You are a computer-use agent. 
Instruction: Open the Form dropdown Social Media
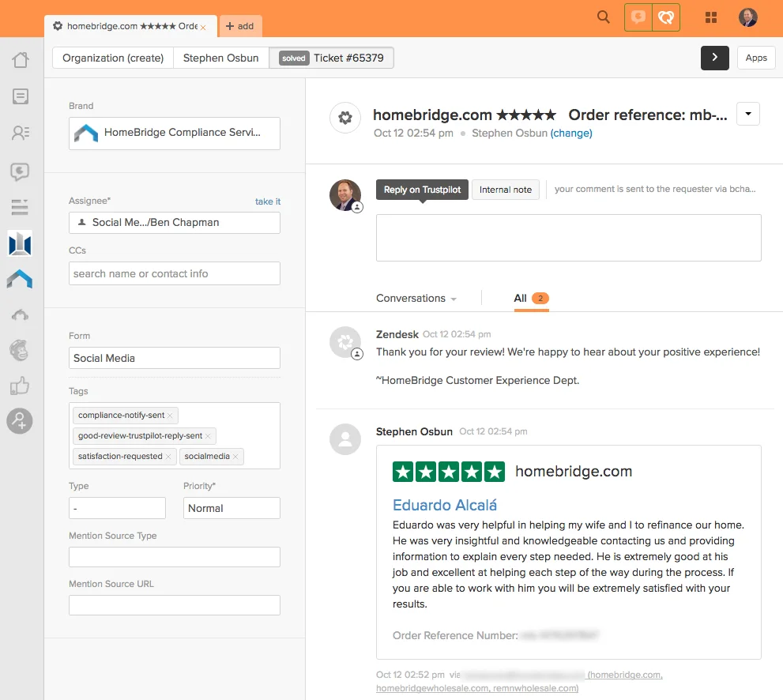click(175, 358)
